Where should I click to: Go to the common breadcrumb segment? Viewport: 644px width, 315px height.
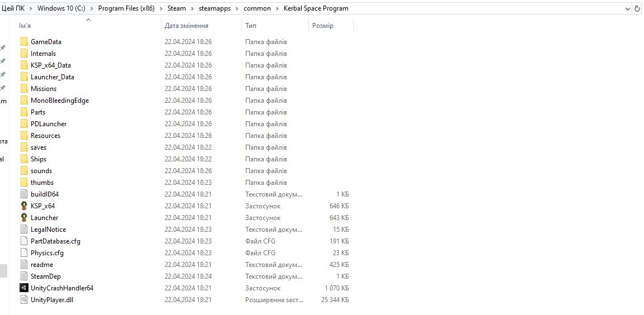(257, 8)
